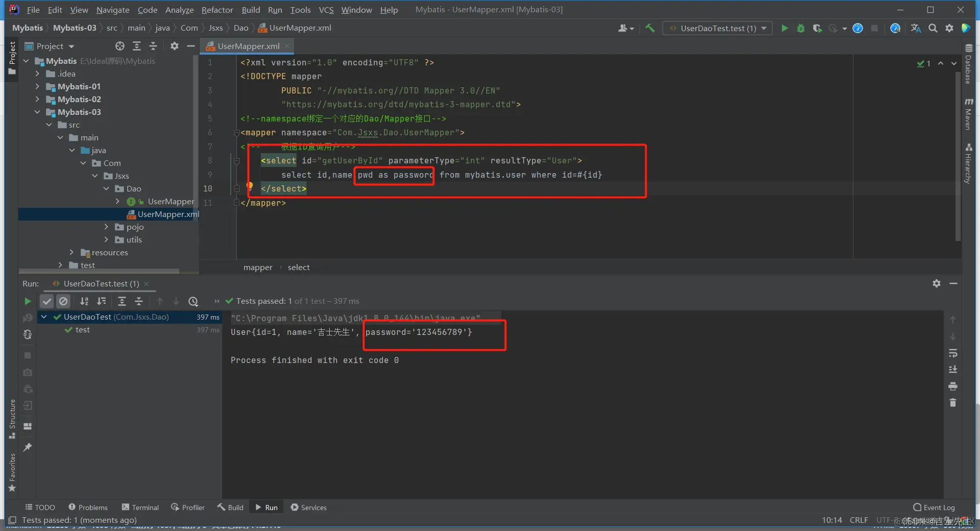Sort test results by duration
Screen dimensions: 980x531
point(102,301)
